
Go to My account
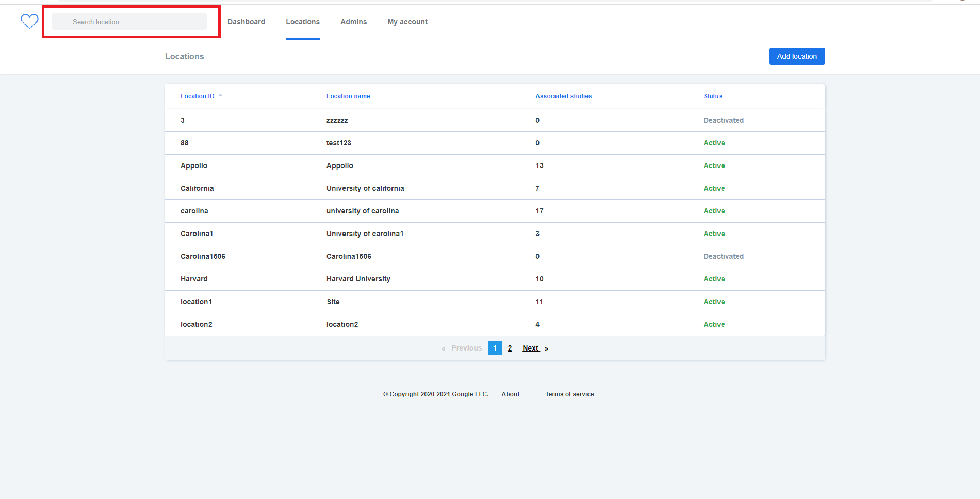click(407, 22)
